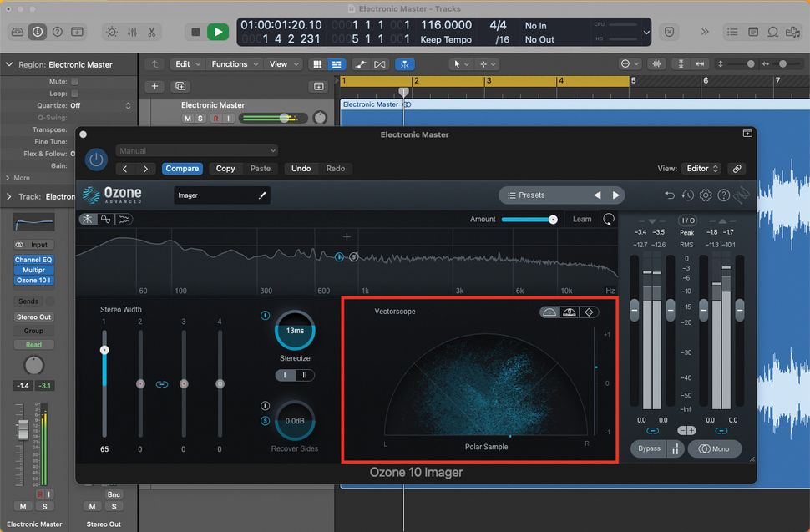Click the Compare button in the plugin header
The height and width of the screenshot is (532, 810).
[182, 168]
